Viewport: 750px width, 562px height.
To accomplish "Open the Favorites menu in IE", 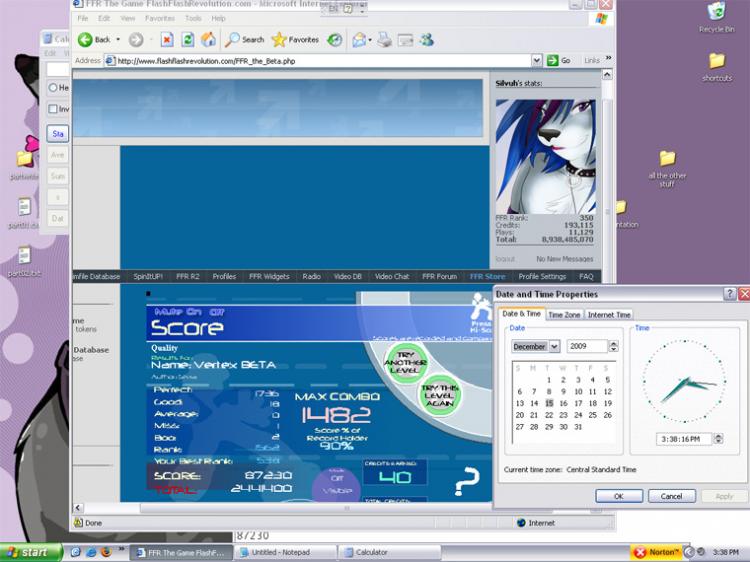I will click(159, 18).
